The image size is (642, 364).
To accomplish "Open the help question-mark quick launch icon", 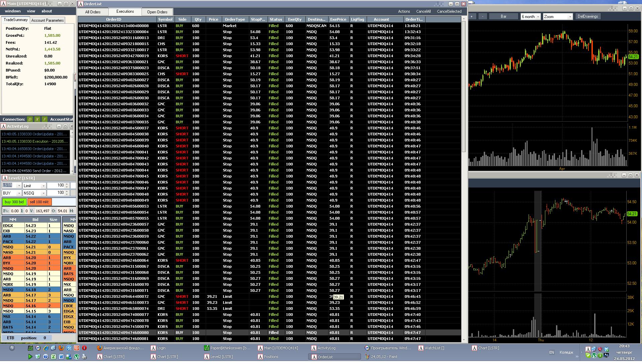I will [45, 357].
